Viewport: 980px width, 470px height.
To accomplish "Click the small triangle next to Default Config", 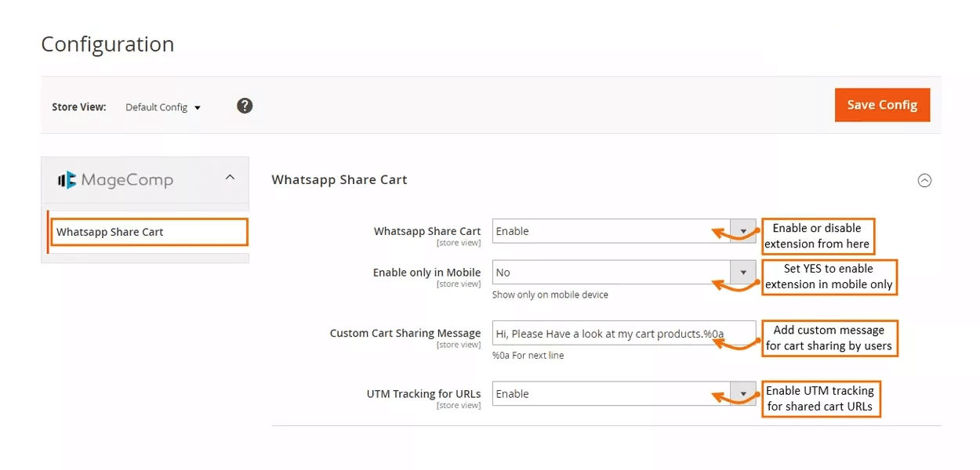I will pos(198,108).
